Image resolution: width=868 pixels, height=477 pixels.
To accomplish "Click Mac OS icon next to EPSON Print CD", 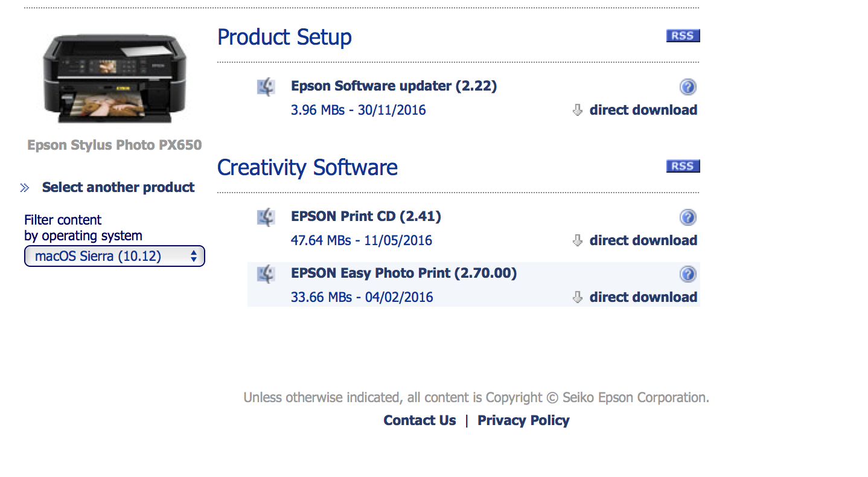I will pos(266,217).
